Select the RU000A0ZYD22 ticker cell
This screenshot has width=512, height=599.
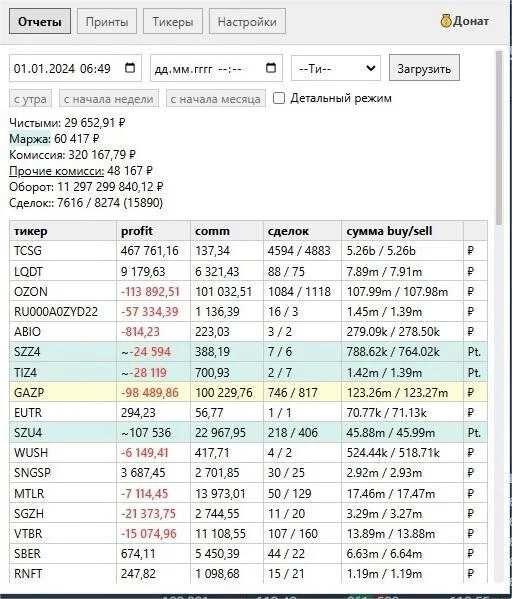63,312
